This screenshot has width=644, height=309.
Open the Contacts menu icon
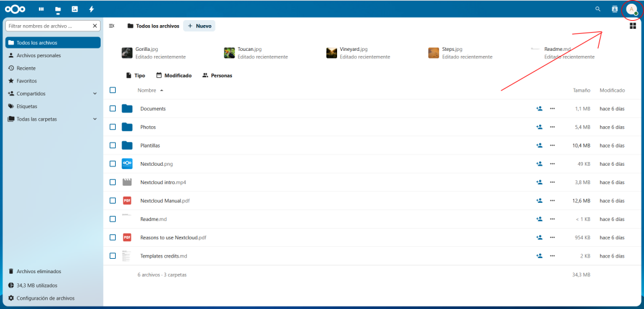tap(614, 9)
